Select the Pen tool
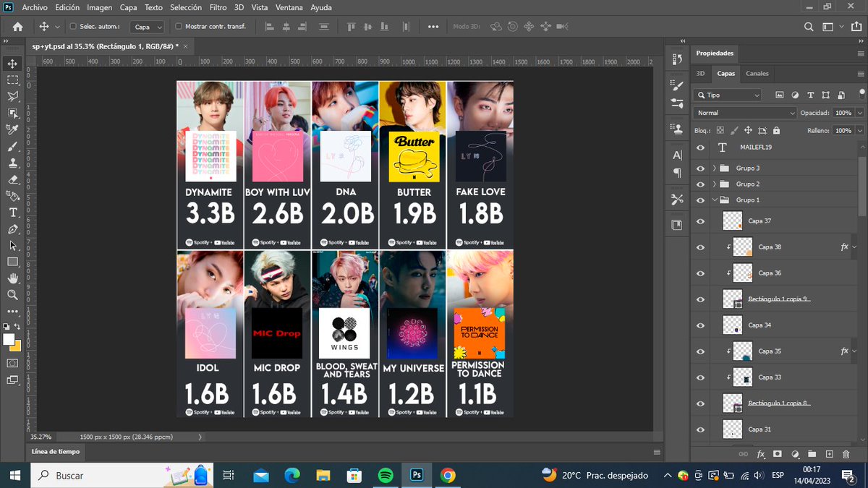This screenshot has height=488, width=868. click(x=12, y=229)
